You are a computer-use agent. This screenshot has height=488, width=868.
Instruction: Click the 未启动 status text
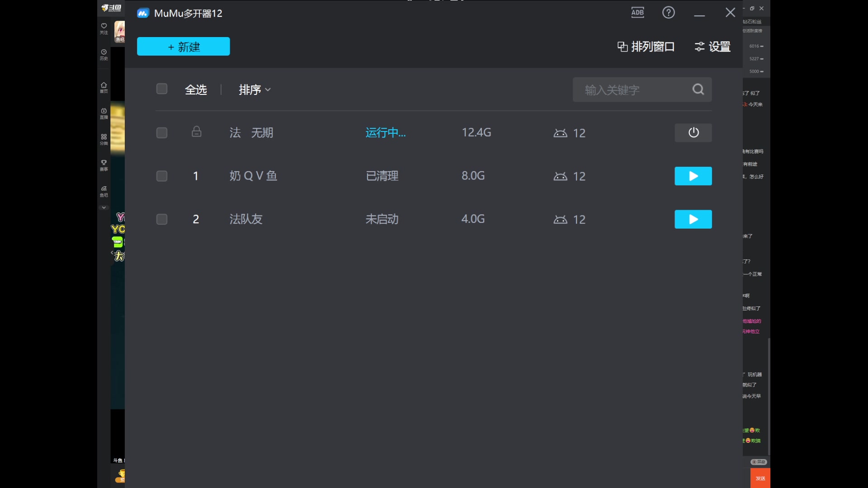tap(382, 219)
